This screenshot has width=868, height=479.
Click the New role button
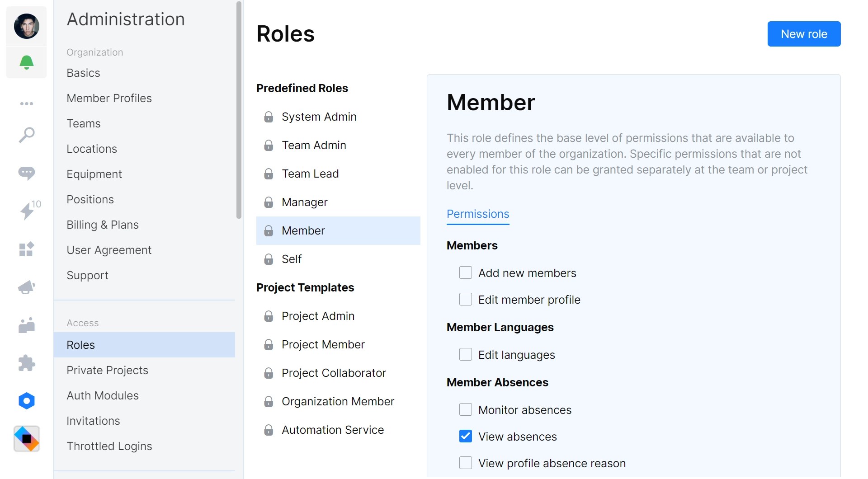click(803, 33)
